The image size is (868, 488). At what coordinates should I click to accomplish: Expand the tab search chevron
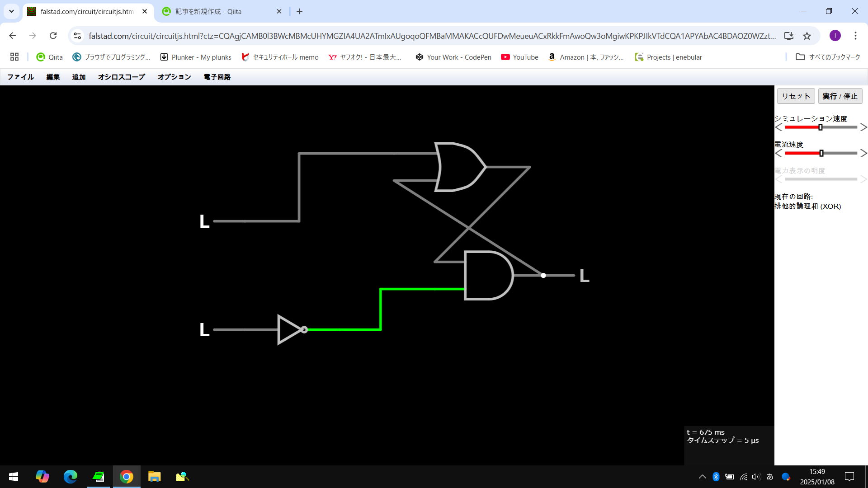[x=11, y=11]
